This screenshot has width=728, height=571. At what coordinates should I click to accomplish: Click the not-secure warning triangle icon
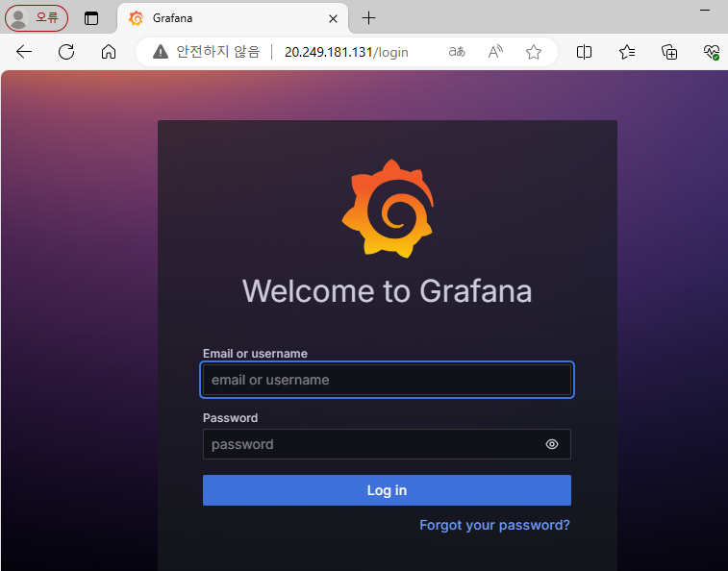(x=161, y=52)
